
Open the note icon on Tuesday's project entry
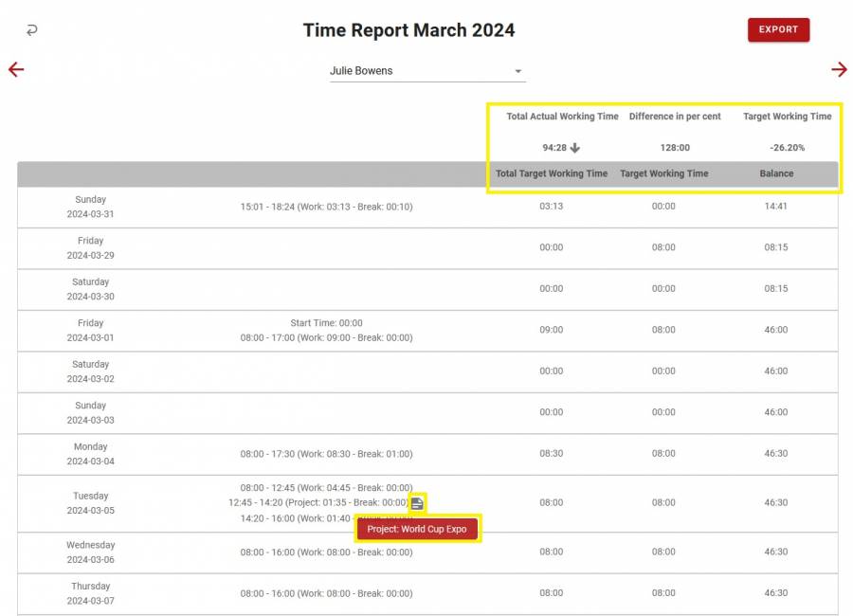click(417, 503)
